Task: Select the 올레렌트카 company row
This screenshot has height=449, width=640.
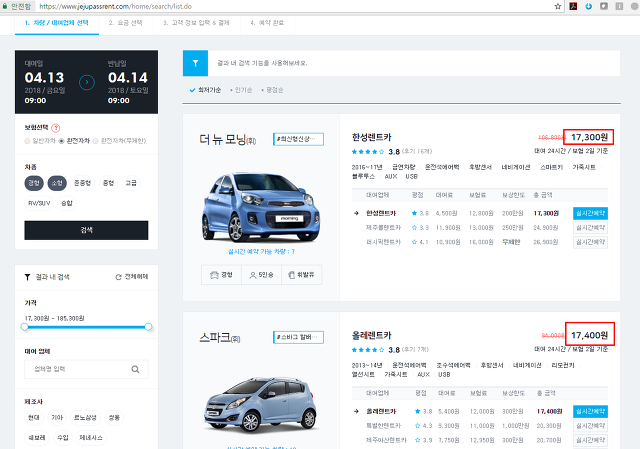Action: click(480, 411)
